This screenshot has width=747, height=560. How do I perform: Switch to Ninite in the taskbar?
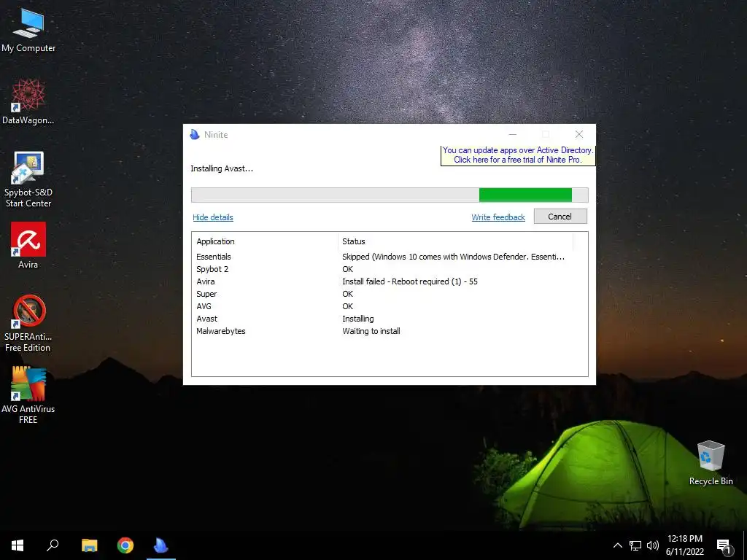pos(161,545)
